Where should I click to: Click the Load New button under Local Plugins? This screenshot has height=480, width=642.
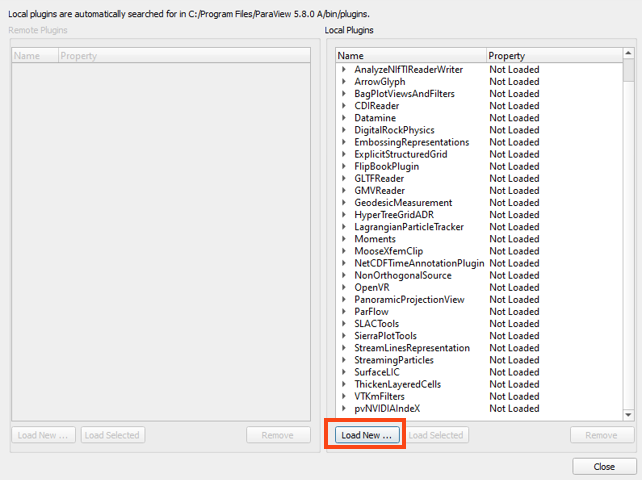(x=366, y=435)
